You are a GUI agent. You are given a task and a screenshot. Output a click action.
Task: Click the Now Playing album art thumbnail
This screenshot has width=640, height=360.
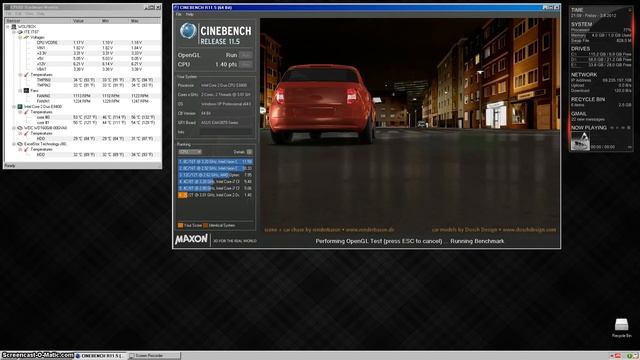click(580, 141)
